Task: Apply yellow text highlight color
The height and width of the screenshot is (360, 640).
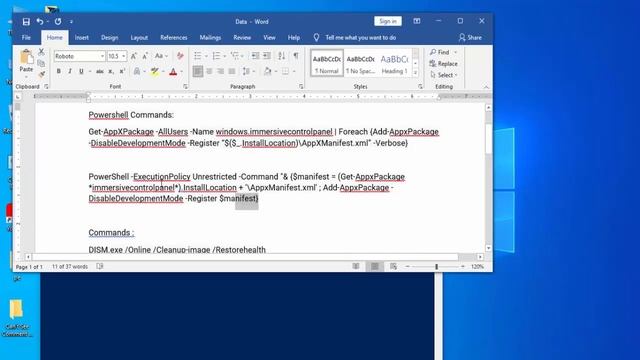Action: tap(155, 72)
